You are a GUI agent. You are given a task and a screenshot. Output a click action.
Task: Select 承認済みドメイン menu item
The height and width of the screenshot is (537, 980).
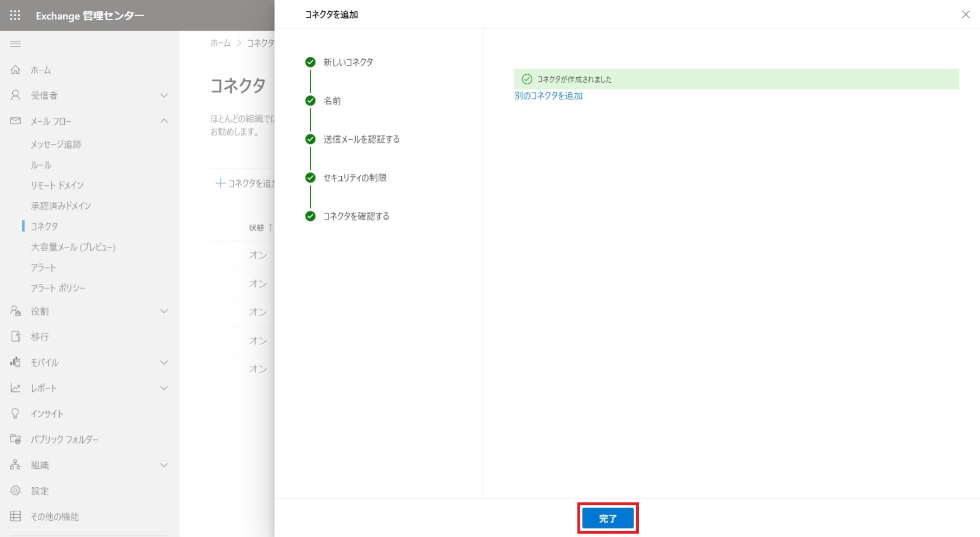point(61,206)
